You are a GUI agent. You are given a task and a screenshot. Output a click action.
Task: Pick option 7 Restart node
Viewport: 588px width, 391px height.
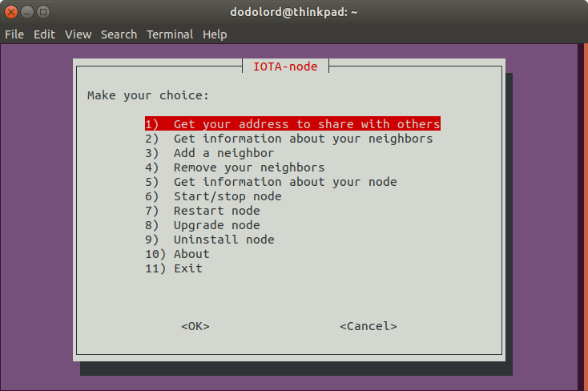click(202, 211)
